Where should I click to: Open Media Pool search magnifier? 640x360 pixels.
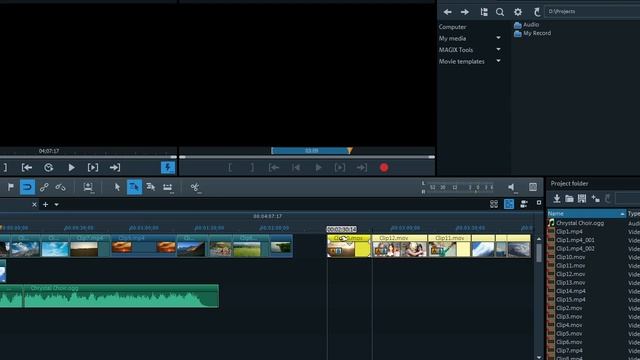[500, 12]
